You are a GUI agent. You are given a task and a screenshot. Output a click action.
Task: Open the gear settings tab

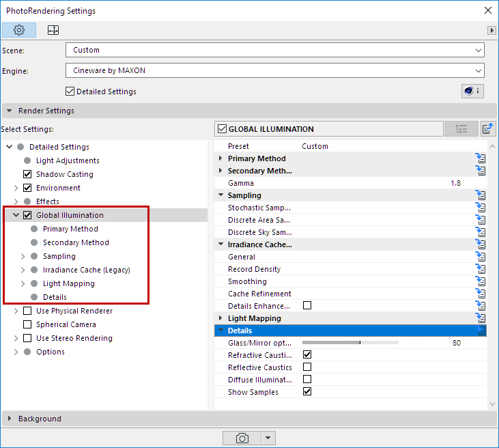click(x=19, y=30)
